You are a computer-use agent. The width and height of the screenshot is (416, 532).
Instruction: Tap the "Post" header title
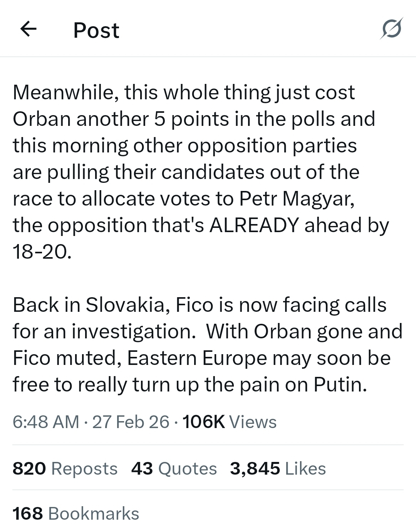tap(96, 30)
